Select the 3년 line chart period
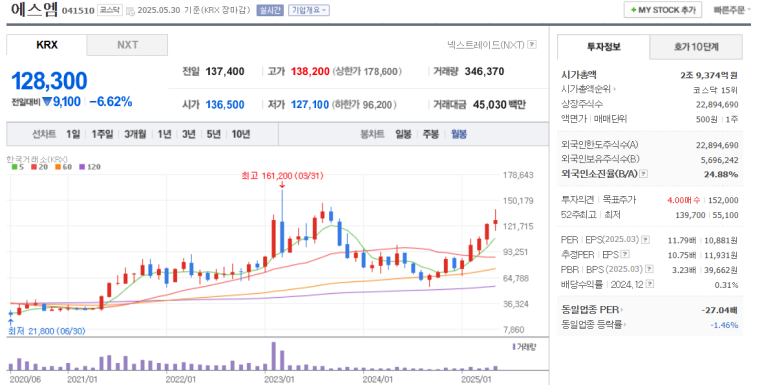This screenshot has width=773, height=385. click(x=188, y=134)
